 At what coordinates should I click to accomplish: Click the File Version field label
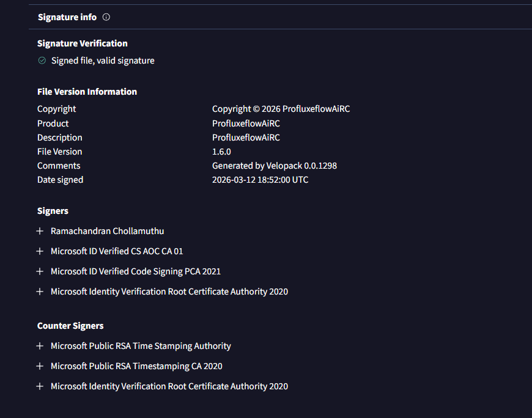coord(60,152)
